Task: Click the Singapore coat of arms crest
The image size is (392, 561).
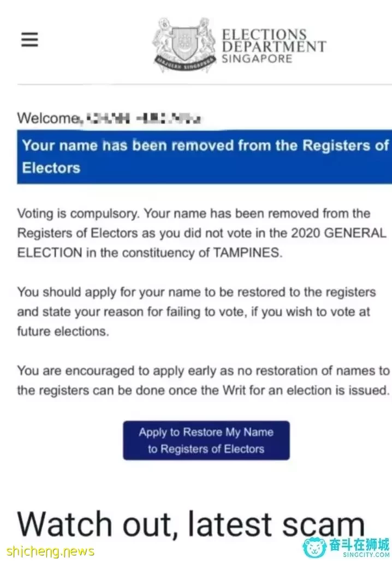Action: coord(184,45)
